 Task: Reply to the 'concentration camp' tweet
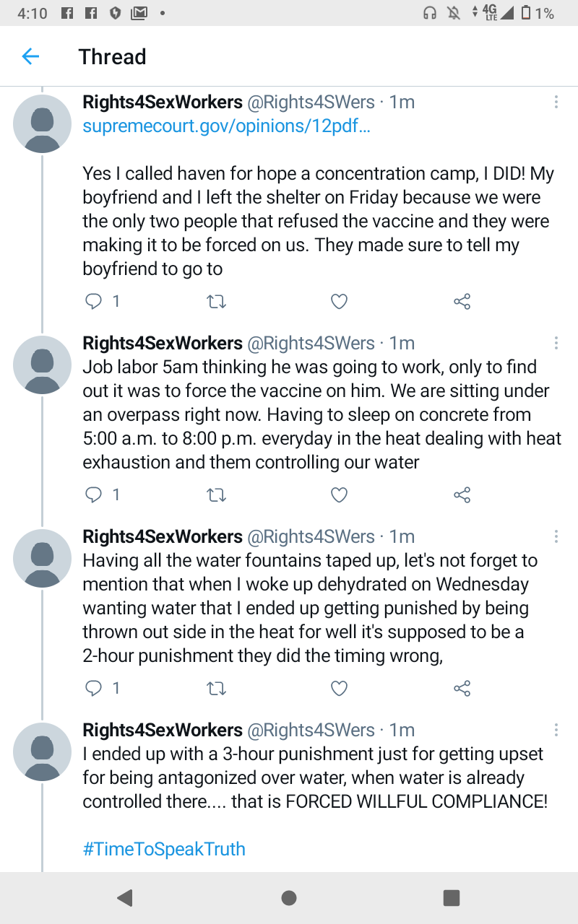coord(94,302)
